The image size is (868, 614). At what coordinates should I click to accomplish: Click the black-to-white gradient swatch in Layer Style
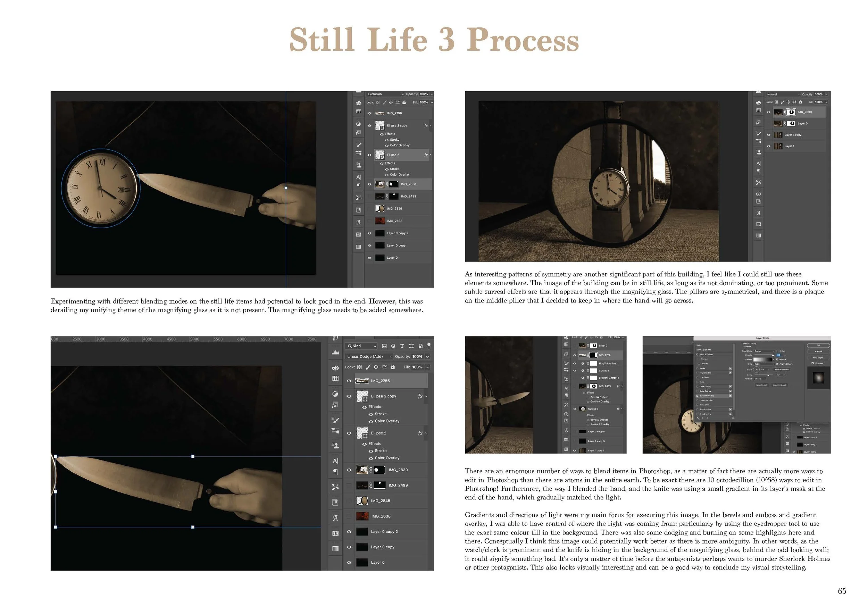point(763,359)
